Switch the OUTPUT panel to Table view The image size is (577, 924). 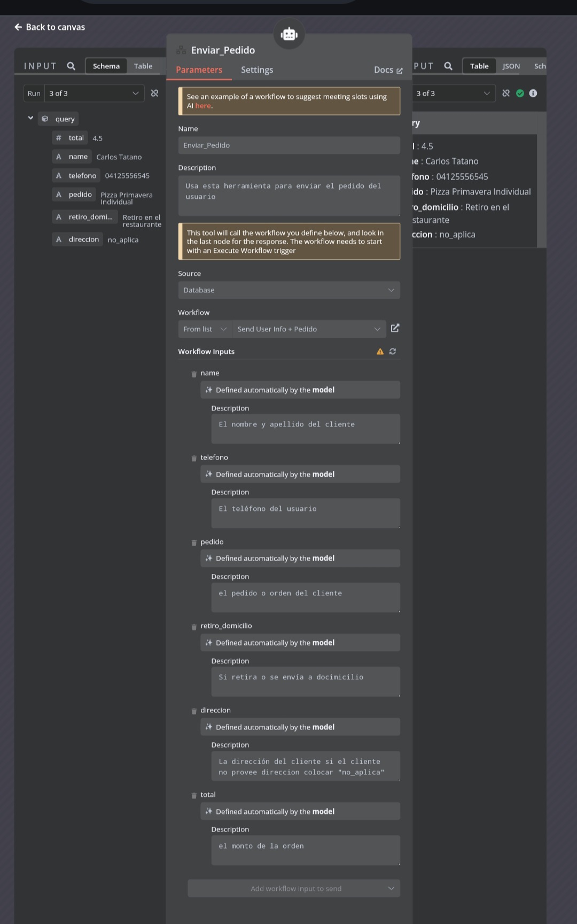click(x=479, y=66)
